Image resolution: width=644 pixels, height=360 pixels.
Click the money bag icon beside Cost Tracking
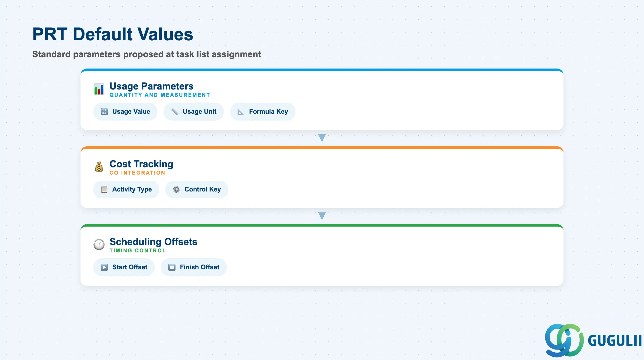[99, 167]
